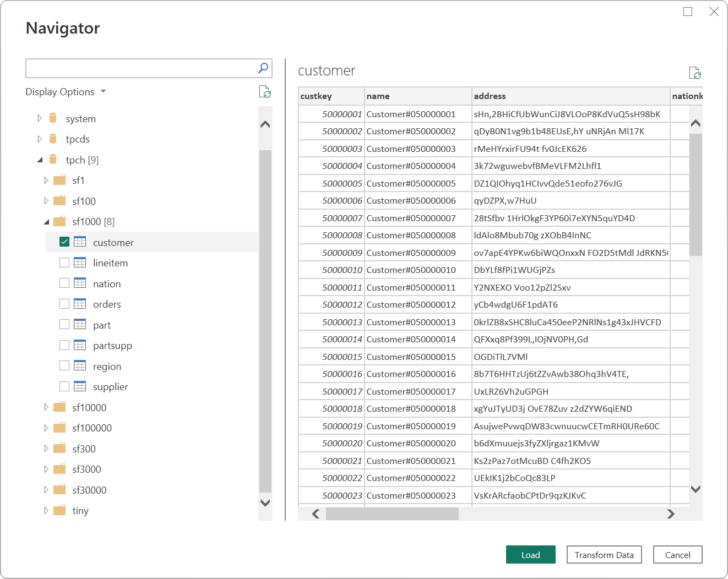728x579 pixels.
Task: Expand the sf10000 folder node
Action: pos(46,407)
